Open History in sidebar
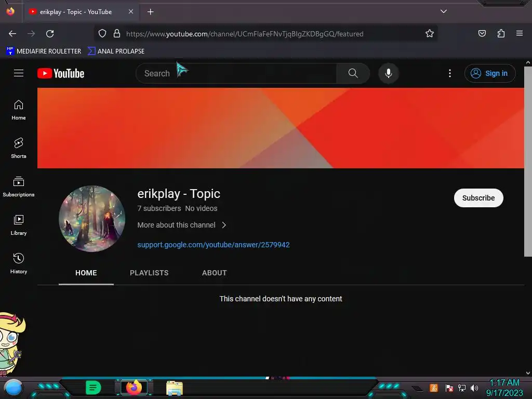This screenshot has width=532, height=399. click(19, 263)
